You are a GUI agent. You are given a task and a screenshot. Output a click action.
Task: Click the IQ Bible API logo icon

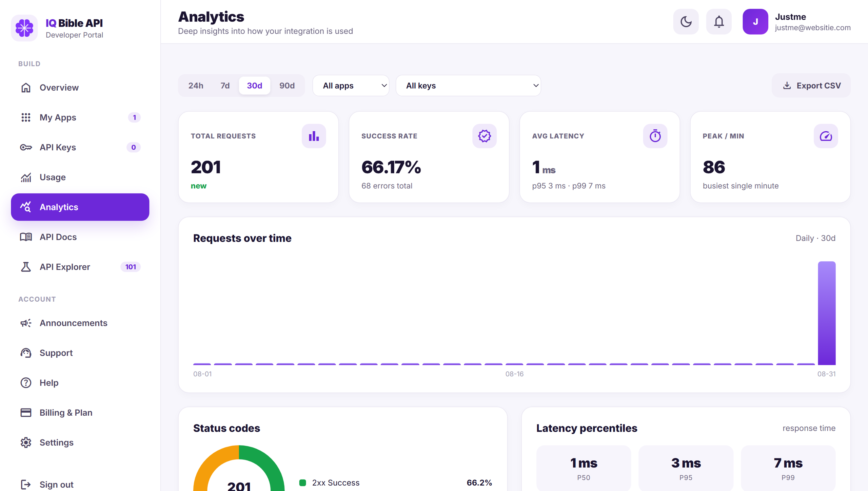(x=24, y=28)
